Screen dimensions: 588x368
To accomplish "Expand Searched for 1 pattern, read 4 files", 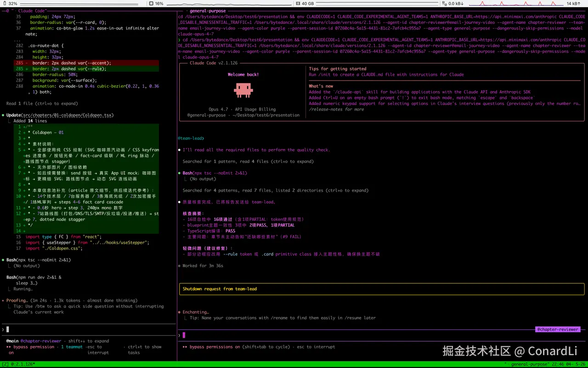I will [248, 161].
